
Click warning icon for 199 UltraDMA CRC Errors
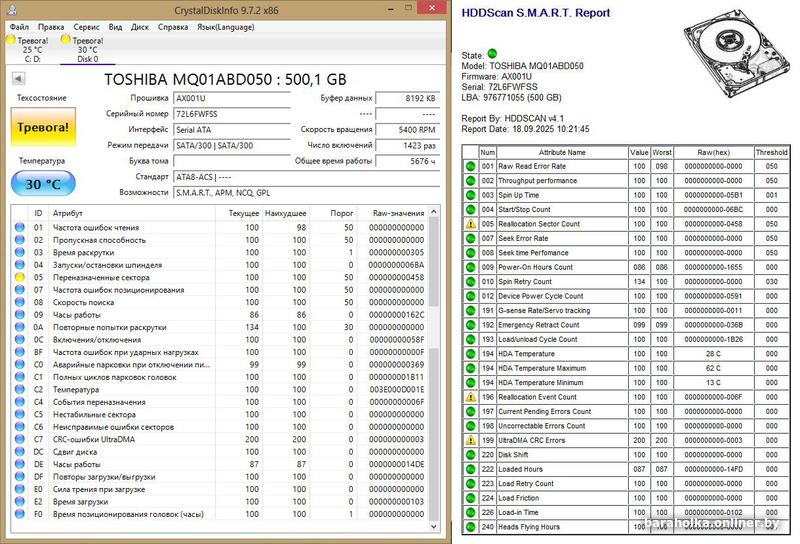point(470,440)
